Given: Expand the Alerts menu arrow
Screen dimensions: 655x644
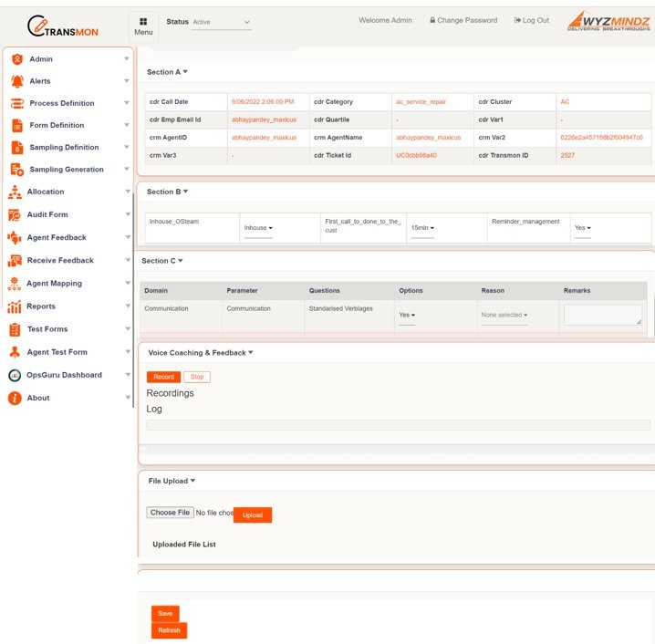Looking at the screenshot, I should [x=127, y=81].
